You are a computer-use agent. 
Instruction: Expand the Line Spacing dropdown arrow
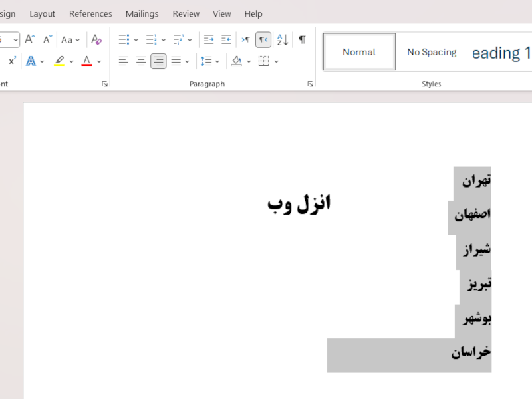pos(217,61)
